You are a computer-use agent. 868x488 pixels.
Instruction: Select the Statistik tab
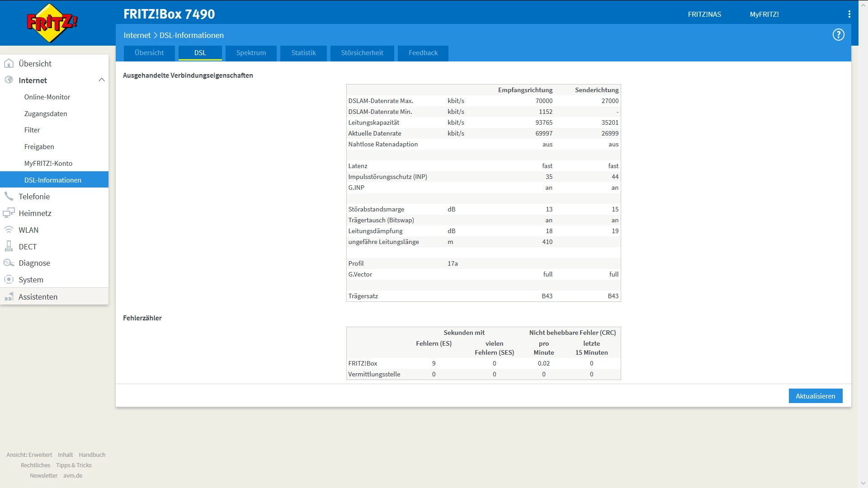(x=303, y=53)
